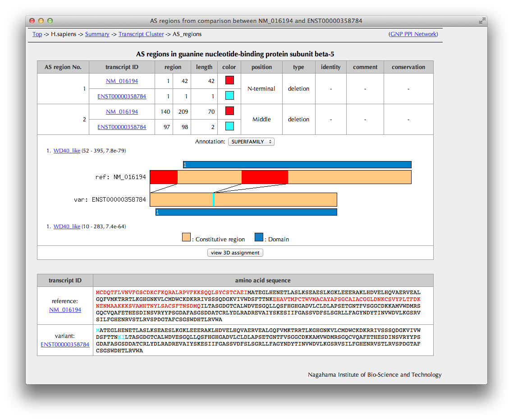Viewport: 513px width, 420px height.
Task: Open the Summary breadcrumb link
Action: (97, 34)
